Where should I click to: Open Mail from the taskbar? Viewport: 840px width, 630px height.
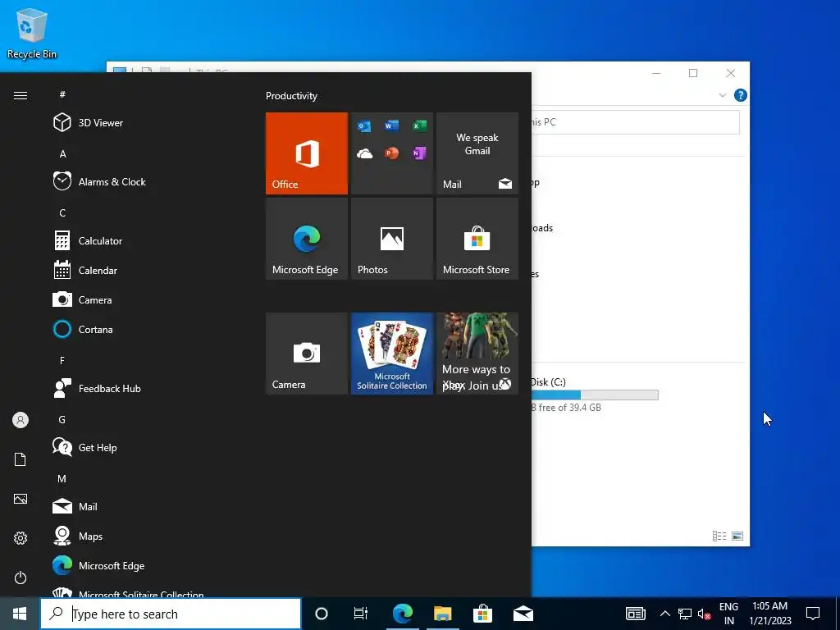click(523, 614)
